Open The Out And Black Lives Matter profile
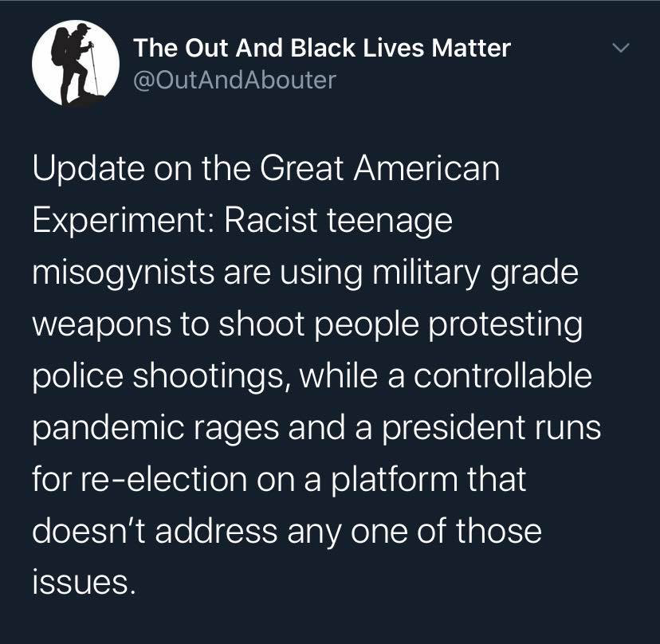The height and width of the screenshot is (644, 660). (x=322, y=48)
